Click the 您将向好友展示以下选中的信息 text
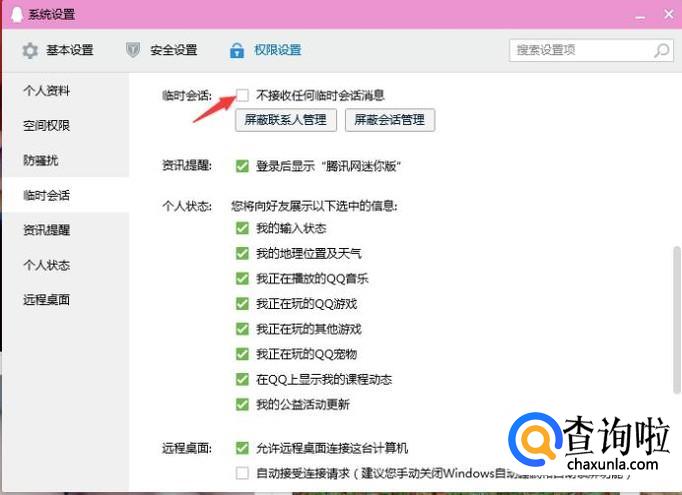 click(x=314, y=206)
